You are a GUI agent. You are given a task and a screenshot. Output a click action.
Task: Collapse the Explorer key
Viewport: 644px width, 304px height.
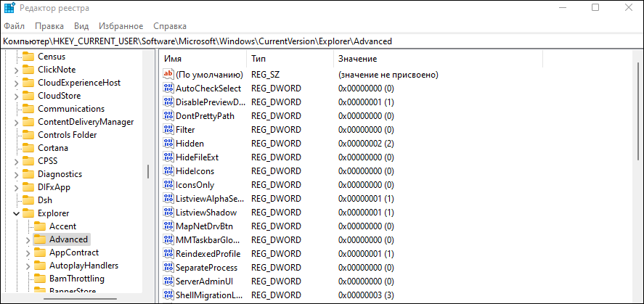[x=16, y=213]
